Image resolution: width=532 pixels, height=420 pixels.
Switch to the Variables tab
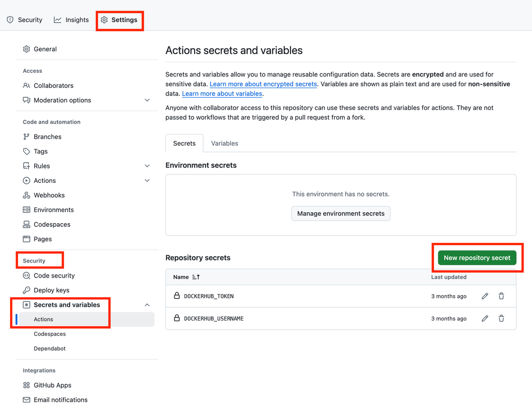click(224, 143)
